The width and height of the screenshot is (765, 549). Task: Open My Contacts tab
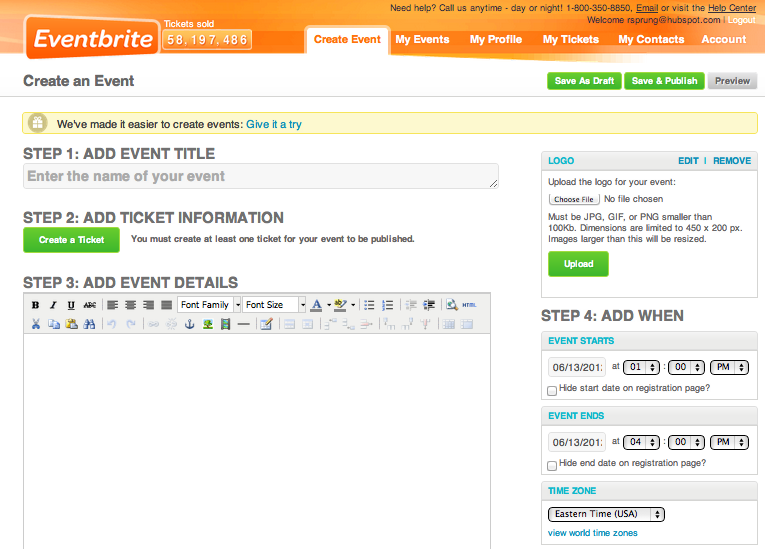(651, 40)
